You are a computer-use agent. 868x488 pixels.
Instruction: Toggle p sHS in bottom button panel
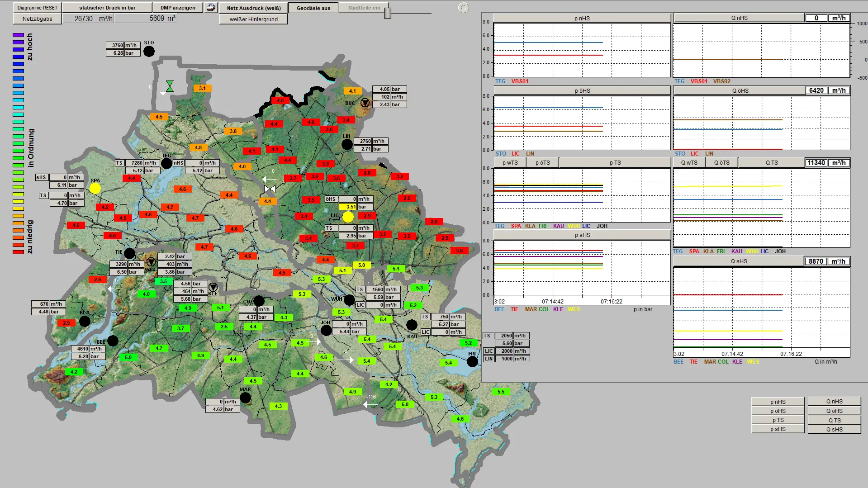point(778,429)
